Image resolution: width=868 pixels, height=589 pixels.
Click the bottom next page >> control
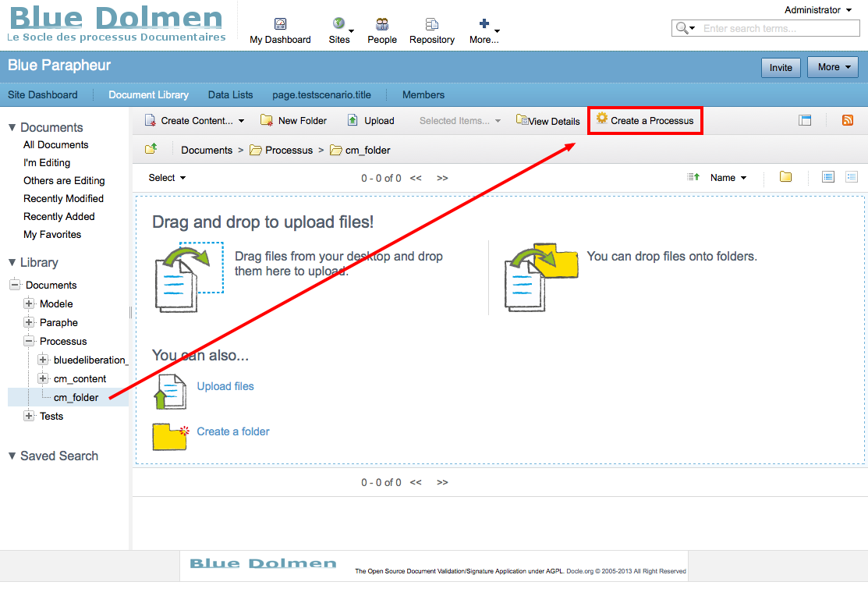click(442, 483)
